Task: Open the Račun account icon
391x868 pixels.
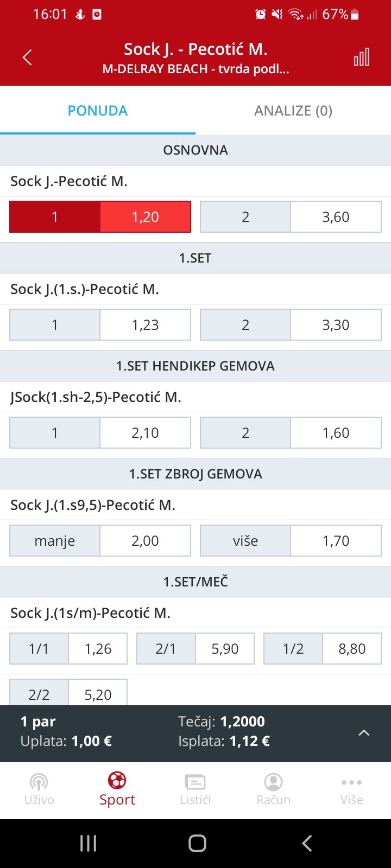Action: [274, 782]
